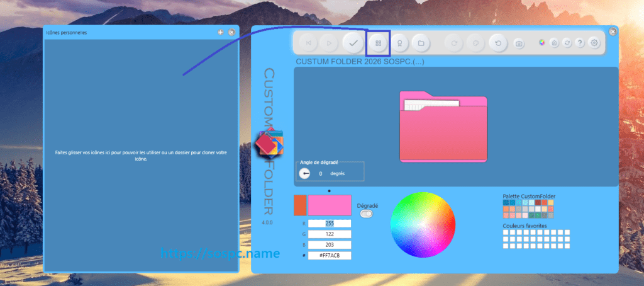Click the Couleurs favorites label
Screen dimensions: 644x286
click(x=525, y=226)
